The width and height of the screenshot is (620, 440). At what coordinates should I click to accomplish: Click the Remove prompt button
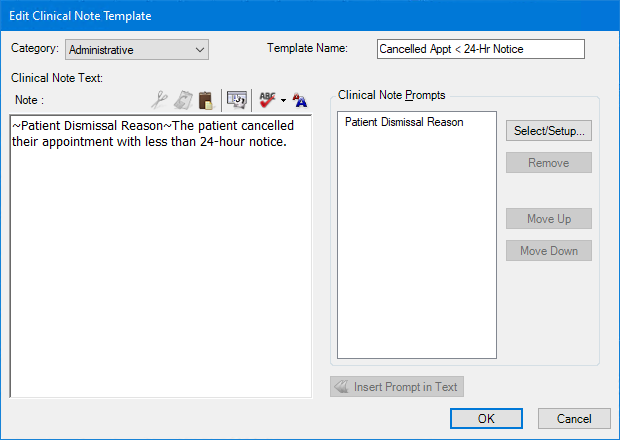tap(548, 163)
